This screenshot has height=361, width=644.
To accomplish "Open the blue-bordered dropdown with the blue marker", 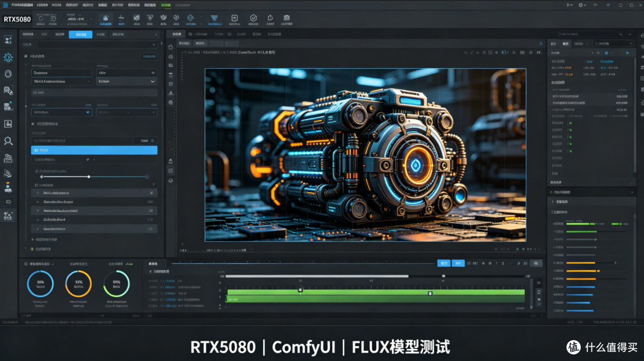I will (61, 112).
